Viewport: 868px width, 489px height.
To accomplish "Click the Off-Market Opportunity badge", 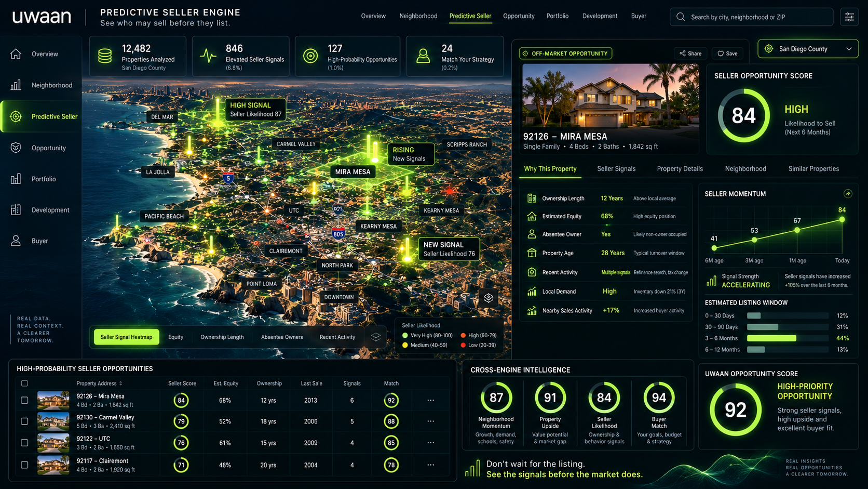I will tap(565, 54).
